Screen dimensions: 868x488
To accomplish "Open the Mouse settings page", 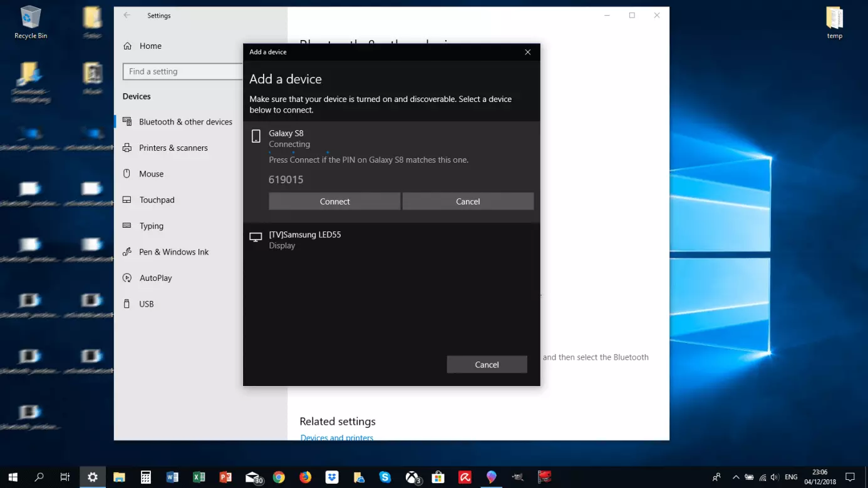I will [151, 174].
